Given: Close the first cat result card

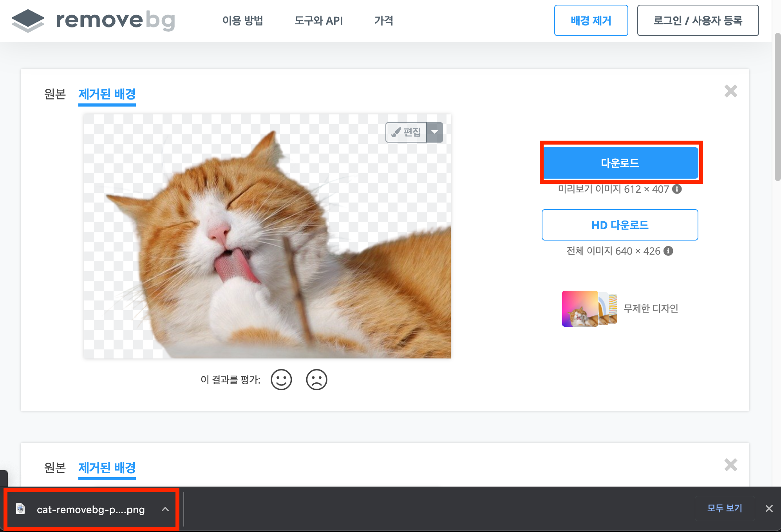Looking at the screenshot, I should 730,91.
